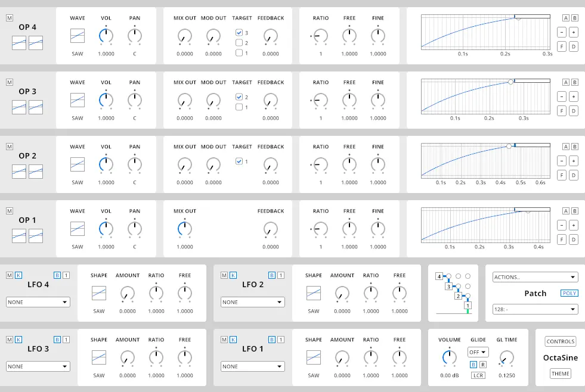Click the master VOLUME knob
Screen dimensions: 585x392
tap(450, 357)
